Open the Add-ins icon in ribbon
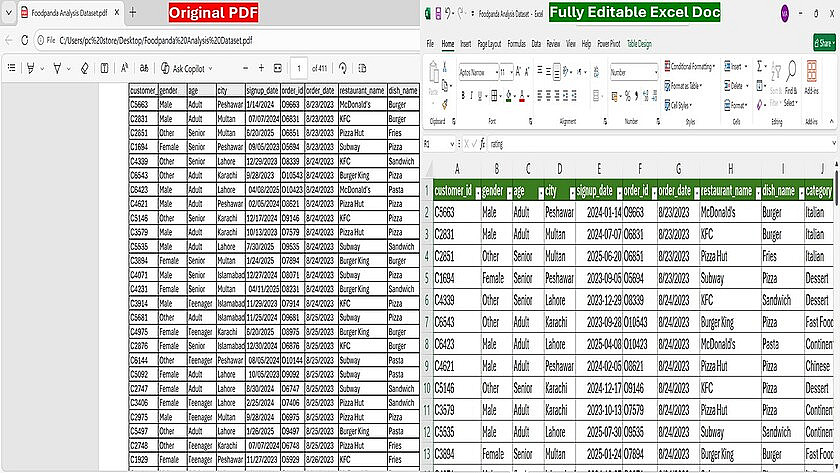 812,77
